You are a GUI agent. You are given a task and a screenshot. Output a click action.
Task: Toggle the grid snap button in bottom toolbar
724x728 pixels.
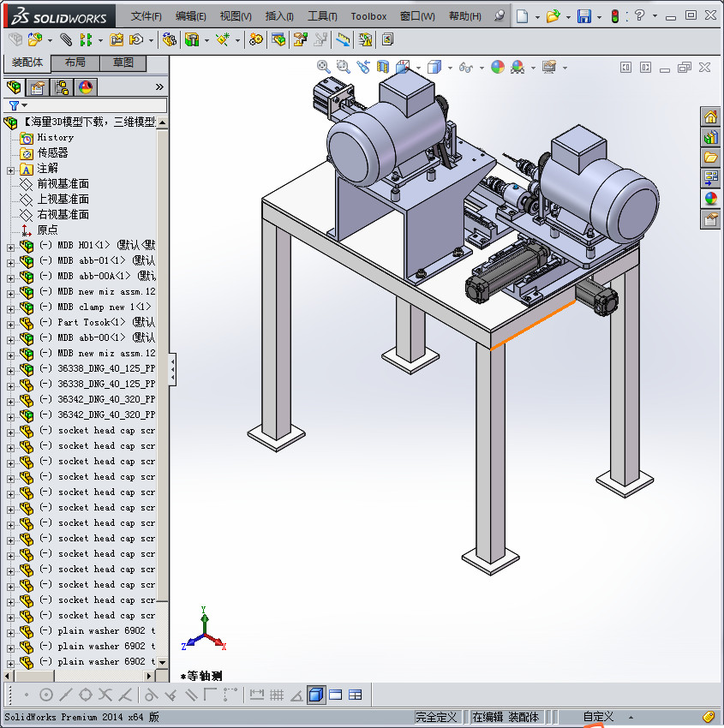pyautogui.click(x=277, y=695)
